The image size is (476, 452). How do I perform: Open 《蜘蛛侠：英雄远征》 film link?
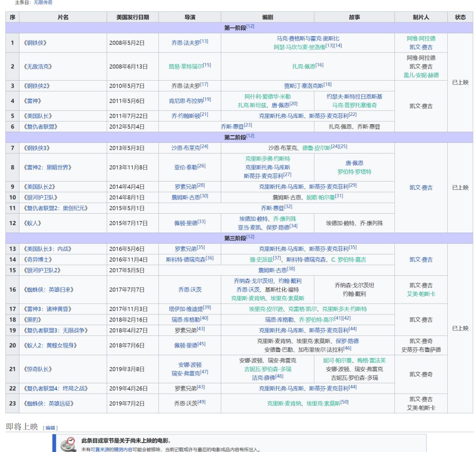click(48, 404)
